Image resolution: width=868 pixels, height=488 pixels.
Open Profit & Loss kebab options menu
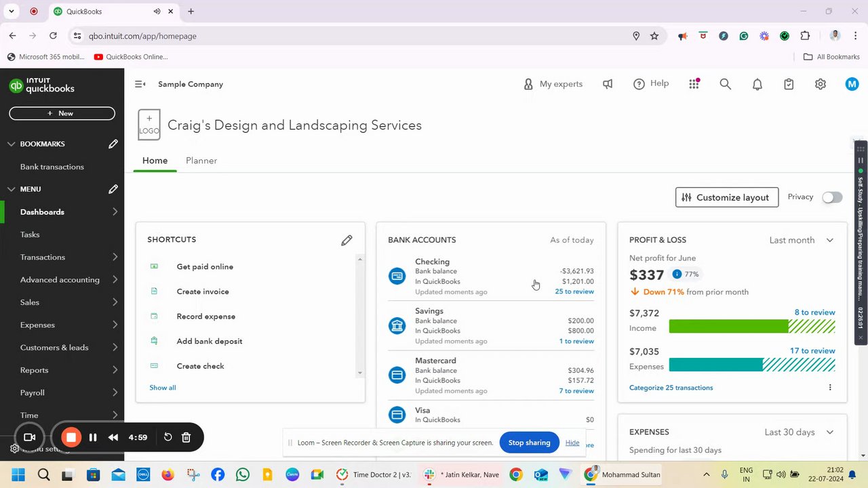(x=830, y=388)
